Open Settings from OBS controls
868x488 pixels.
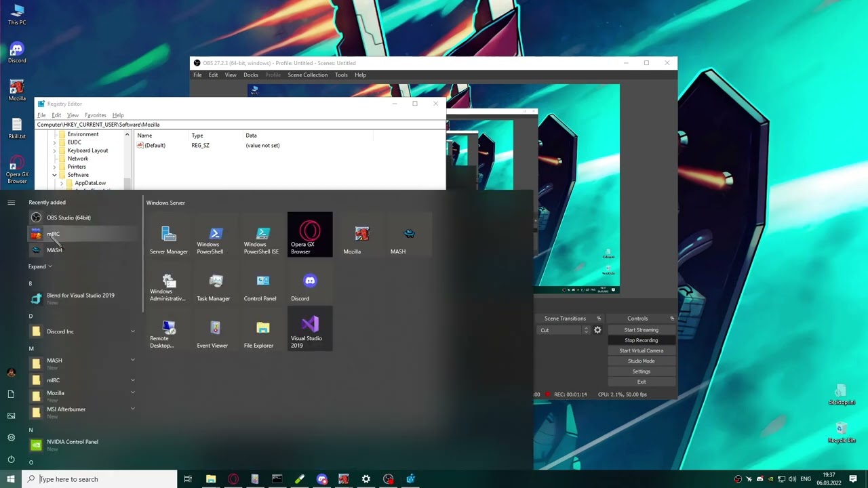[x=641, y=371]
